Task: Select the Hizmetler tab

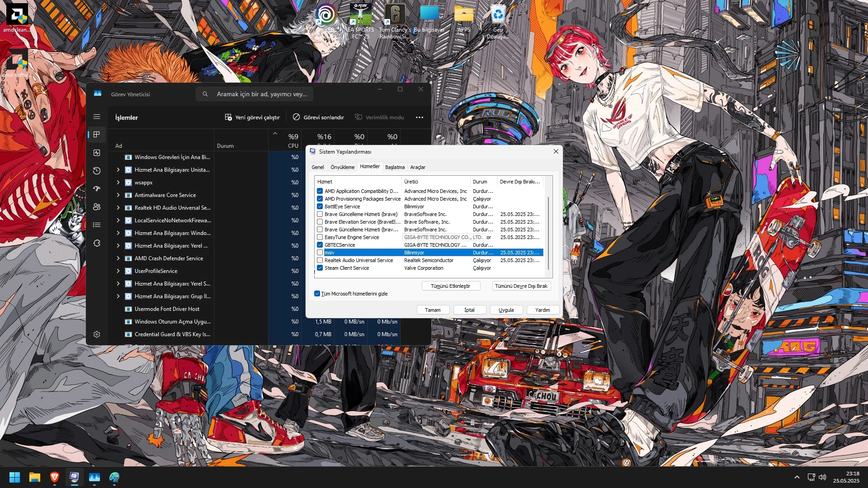Action: (370, 166)
